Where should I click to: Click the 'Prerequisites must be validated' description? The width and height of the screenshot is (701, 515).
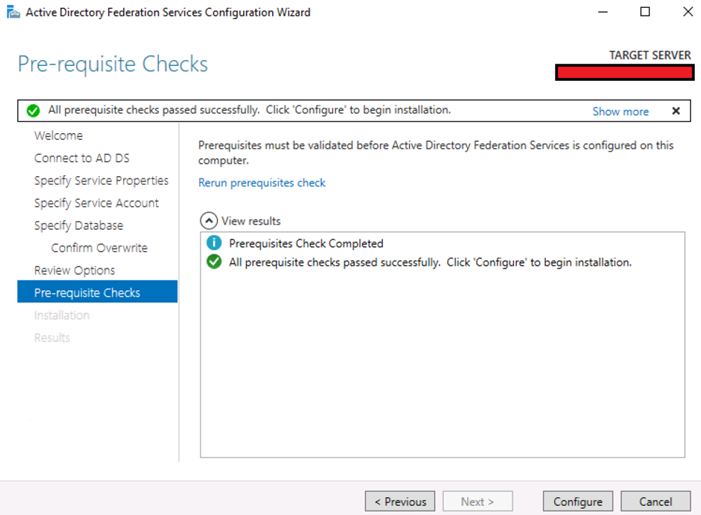pyautogui.click(x=435, y=152)
